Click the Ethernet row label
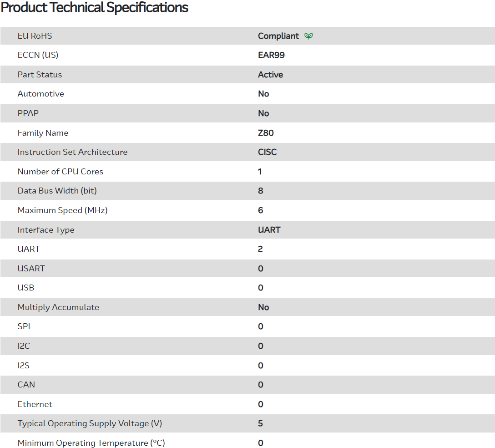The image size is (495, 448). (35, 404)
